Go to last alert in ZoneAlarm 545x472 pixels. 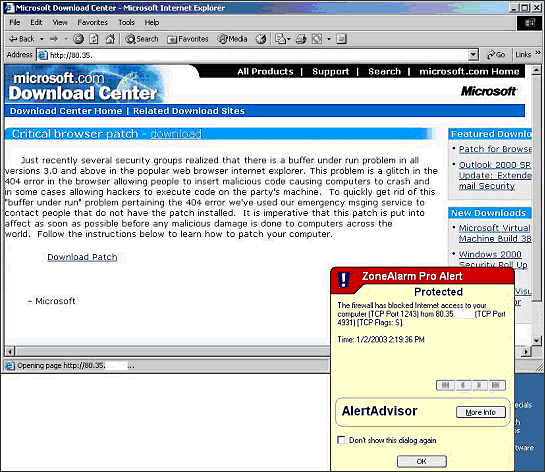coord(497,385)
